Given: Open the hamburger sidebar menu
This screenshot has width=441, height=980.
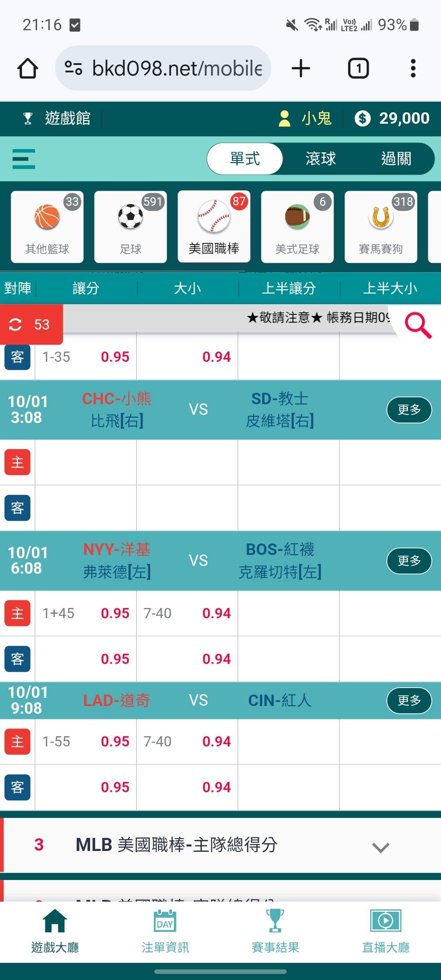Looking at the screenshot, I should pos(24,159).
